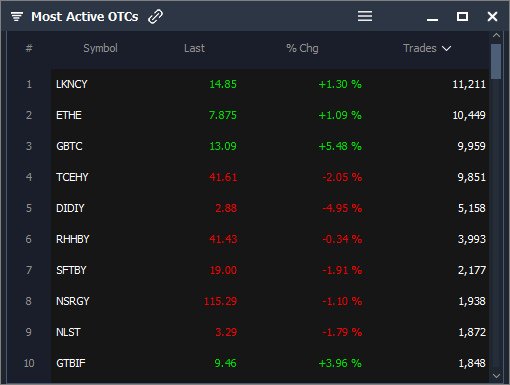The height and width of the screenshot is (385, 510).
Task: Click the # rank column header
Action: pyautogui.click(x=29, y=48)
